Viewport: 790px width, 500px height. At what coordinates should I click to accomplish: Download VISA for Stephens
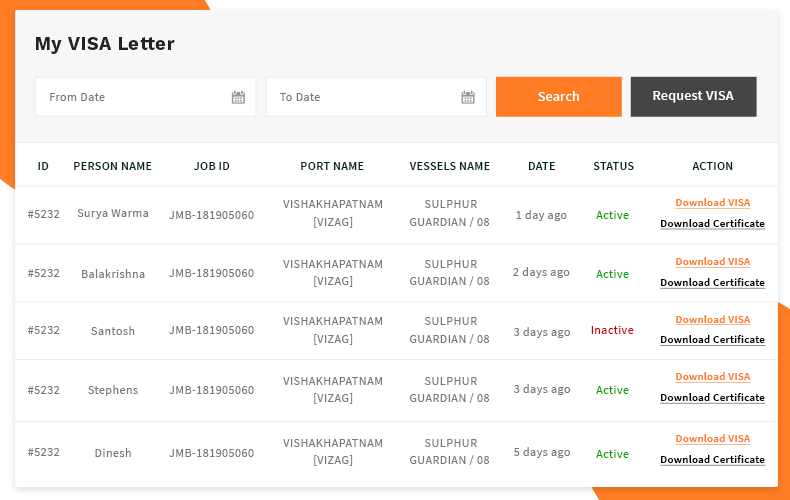712,377
